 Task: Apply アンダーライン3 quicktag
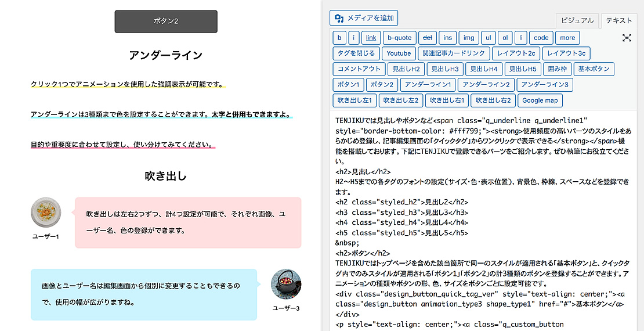[545, 85]
